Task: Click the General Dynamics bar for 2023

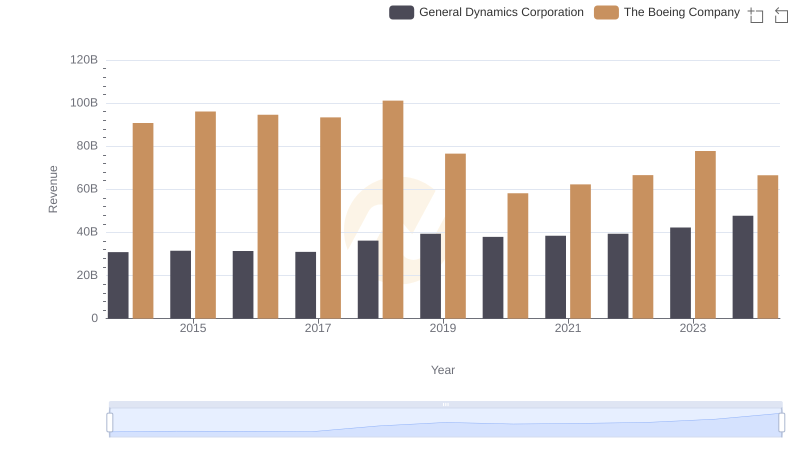Action: (x=681, y=273)
